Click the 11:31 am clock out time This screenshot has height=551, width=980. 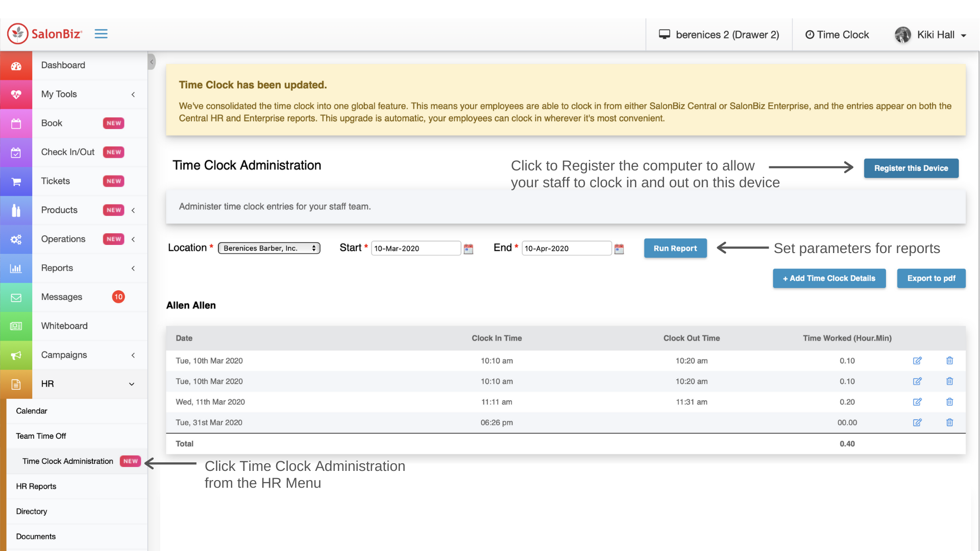coord(692,402)
